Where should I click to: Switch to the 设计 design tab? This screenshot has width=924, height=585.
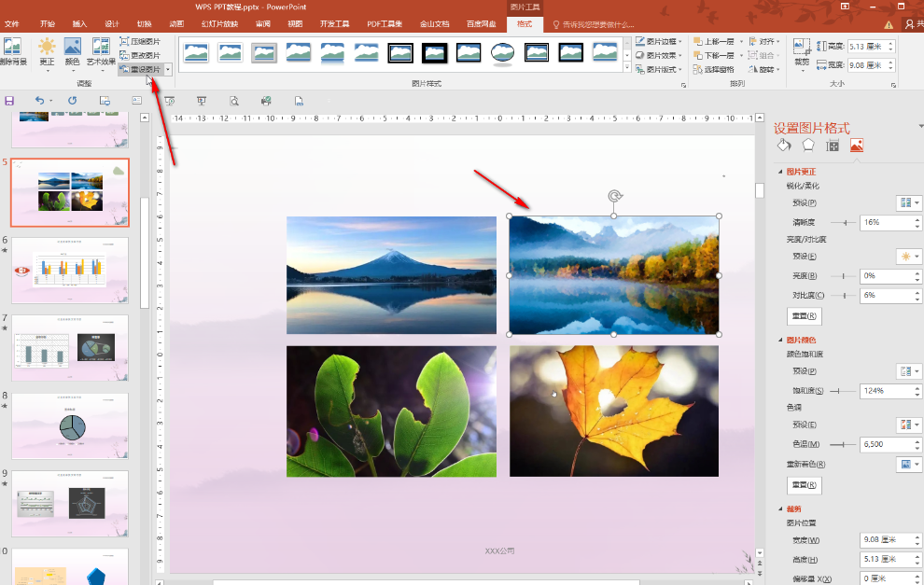click(112, 24)
